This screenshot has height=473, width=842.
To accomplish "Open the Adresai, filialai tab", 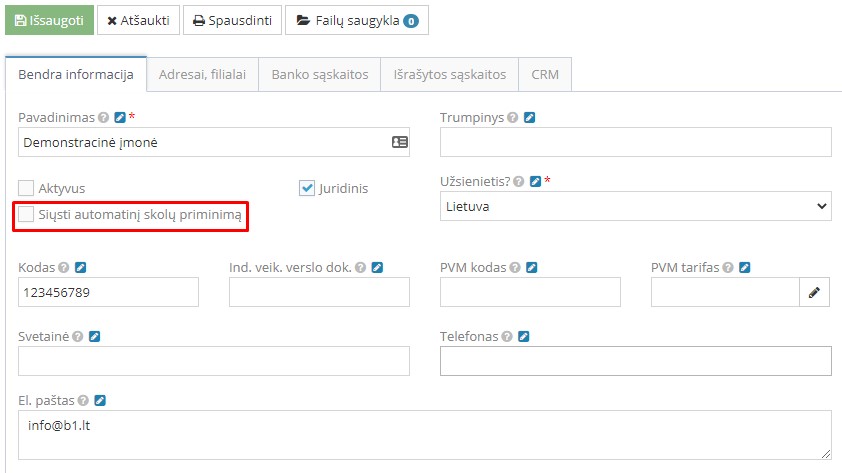I will [x=202, y=74].
